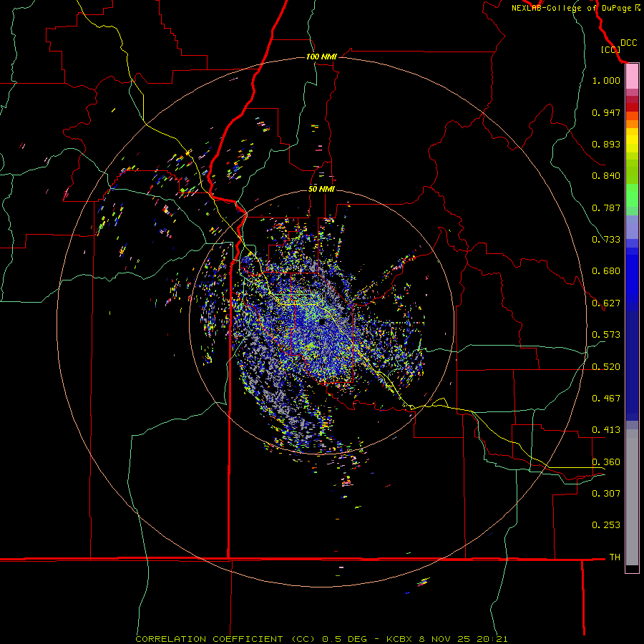Select the 0.307 scale value
The image size is (644, 644).
click(x=606, y=493)
